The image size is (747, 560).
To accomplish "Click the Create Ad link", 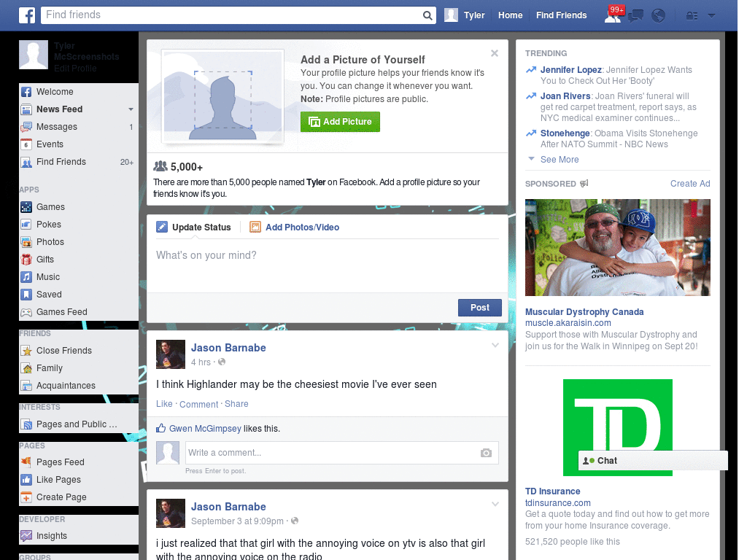I will pyautogui.click(x=690, y=184).
